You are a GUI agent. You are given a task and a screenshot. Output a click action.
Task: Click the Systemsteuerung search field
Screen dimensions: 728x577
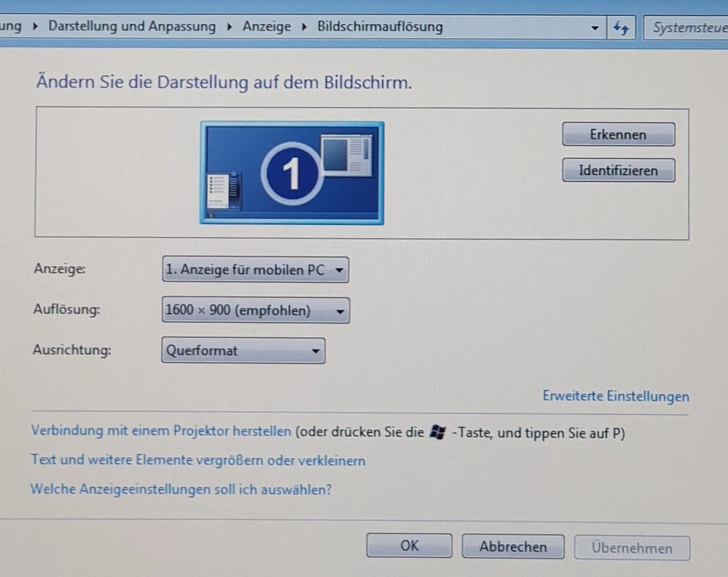686,27
